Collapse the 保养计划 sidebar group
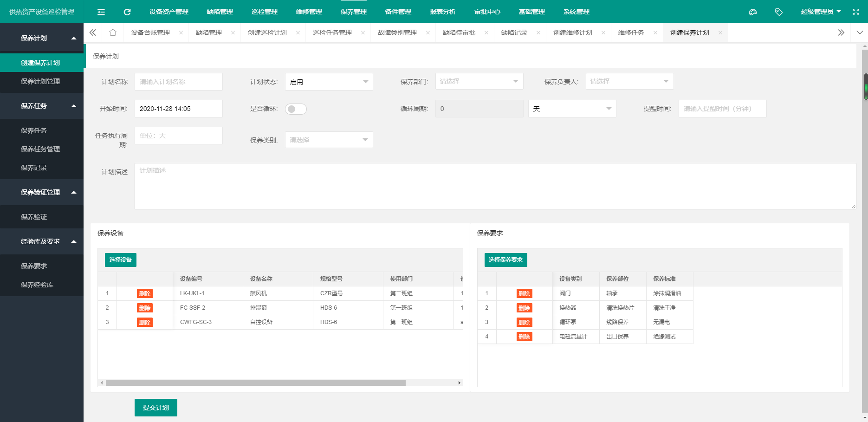868x422 pixels. (x=42, y=38)
